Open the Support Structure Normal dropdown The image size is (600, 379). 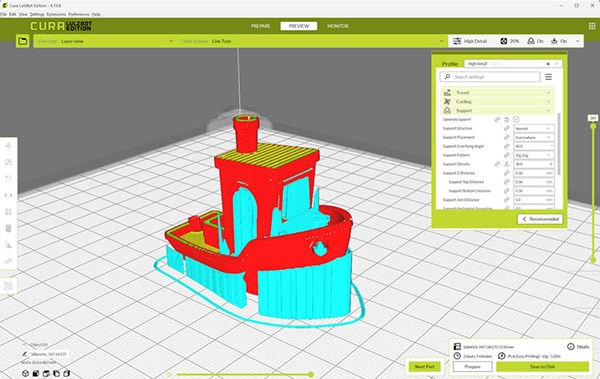pos(533,128)
